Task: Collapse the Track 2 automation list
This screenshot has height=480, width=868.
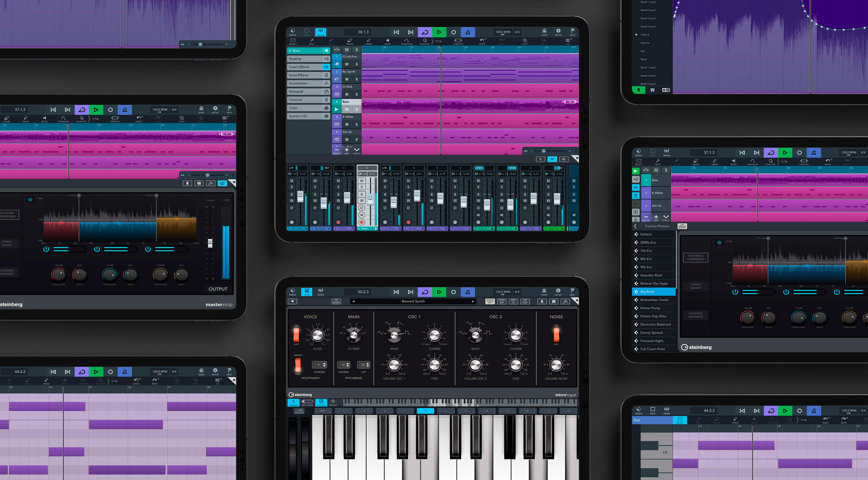Action: pos(635,35)
